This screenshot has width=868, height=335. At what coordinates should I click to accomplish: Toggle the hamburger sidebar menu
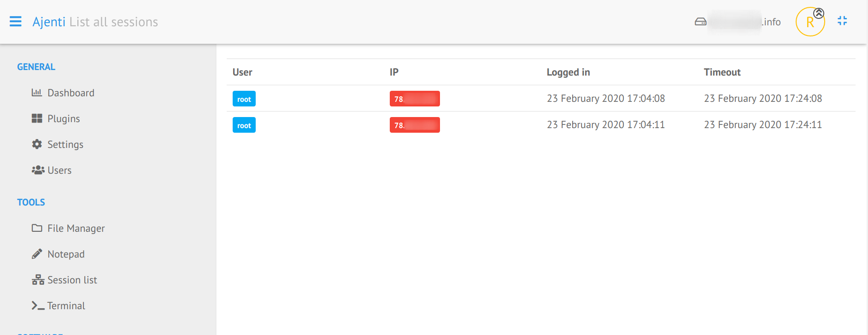[x=16, y=22]
